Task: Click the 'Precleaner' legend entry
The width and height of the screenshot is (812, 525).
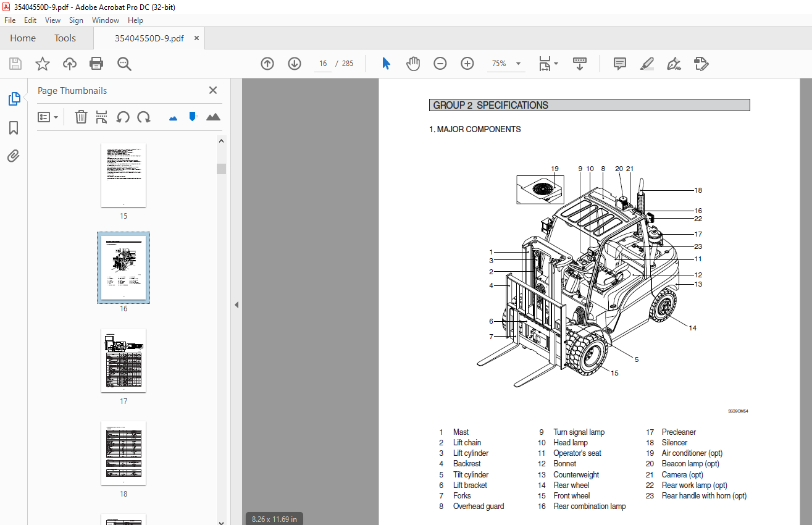Action: pyautogui.click(x=679, y=432)
